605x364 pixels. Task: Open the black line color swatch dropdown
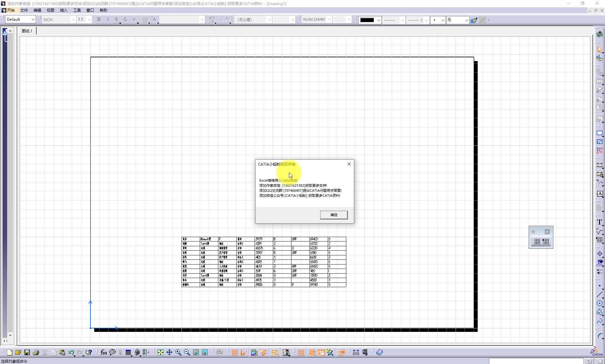click(x=378, y=20)
